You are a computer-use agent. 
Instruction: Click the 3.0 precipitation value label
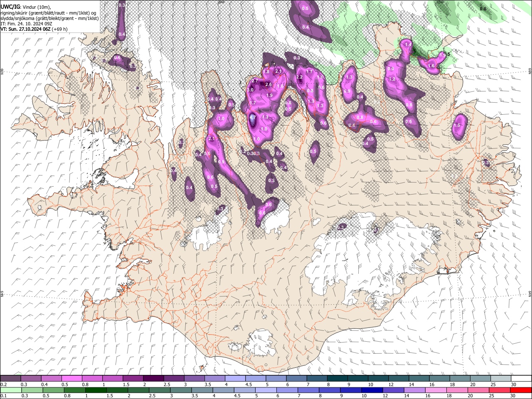pos(250,90)
